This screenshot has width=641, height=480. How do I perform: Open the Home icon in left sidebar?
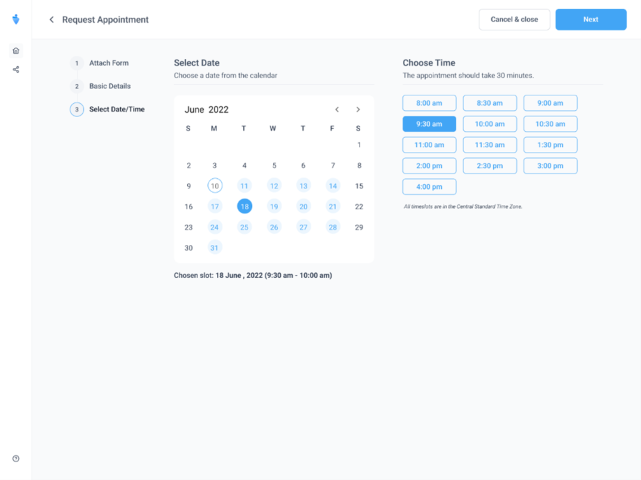[15, 50]
